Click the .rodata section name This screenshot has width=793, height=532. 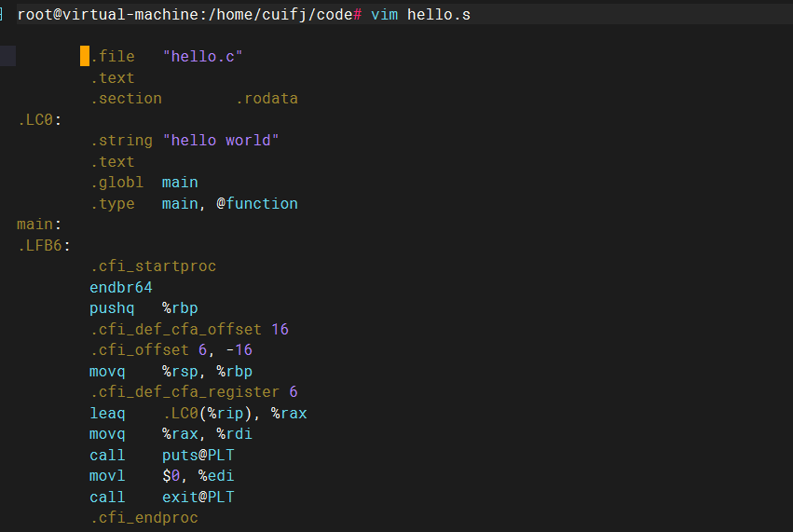[267, 99]
